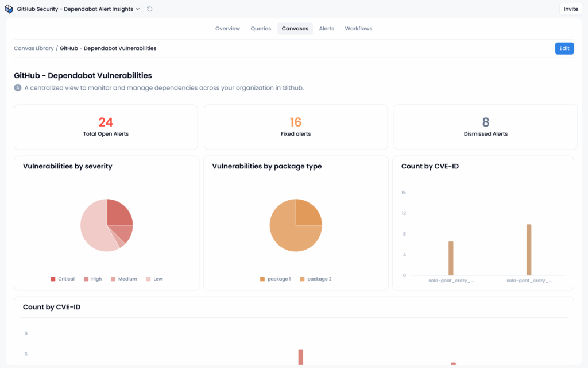588x368 pixels.
Task: Open the Canvases tab
Action: tap(295, 28)
